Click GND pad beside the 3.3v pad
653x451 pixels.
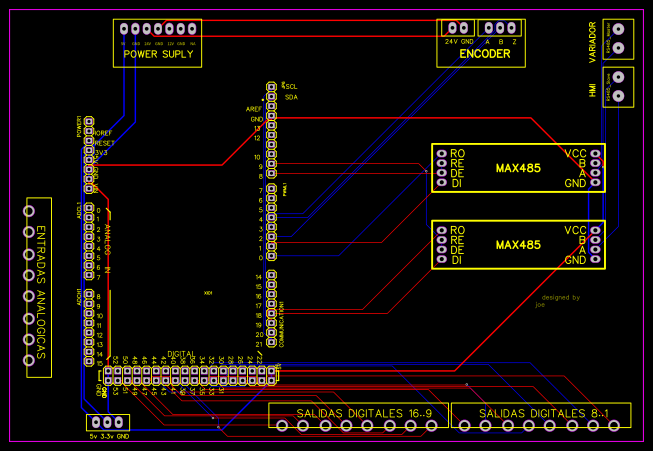click(119, 422)
